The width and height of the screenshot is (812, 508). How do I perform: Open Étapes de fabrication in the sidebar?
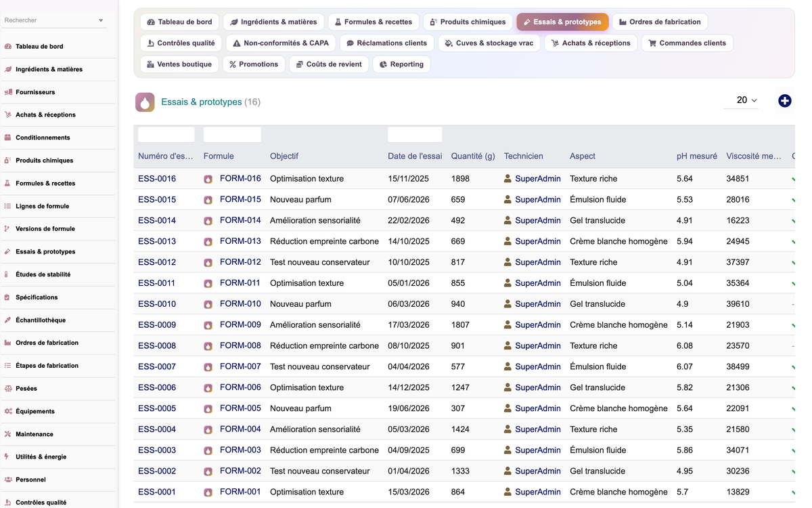[x=47, y=366]
